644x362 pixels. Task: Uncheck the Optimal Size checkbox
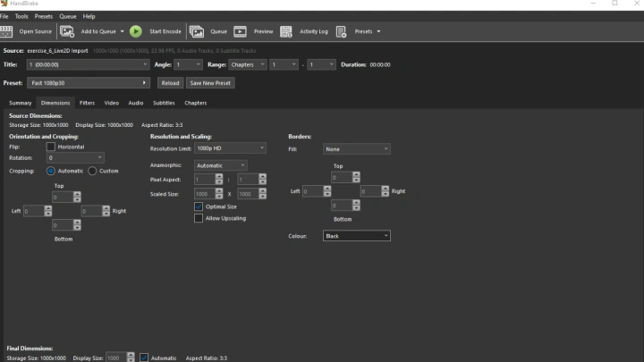tap(199, 206)
